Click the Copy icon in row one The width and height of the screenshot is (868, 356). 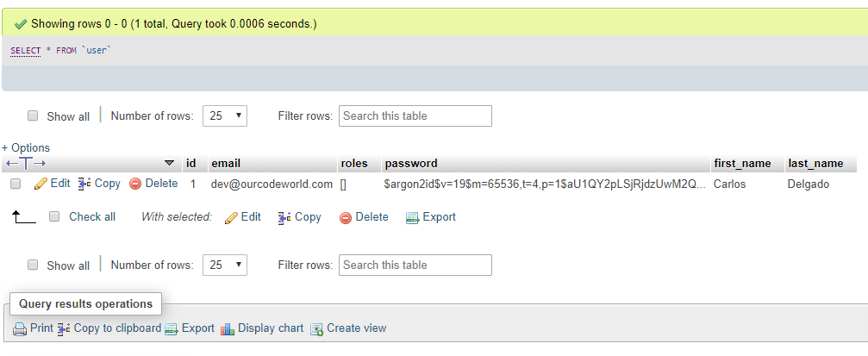click(84, 184)
